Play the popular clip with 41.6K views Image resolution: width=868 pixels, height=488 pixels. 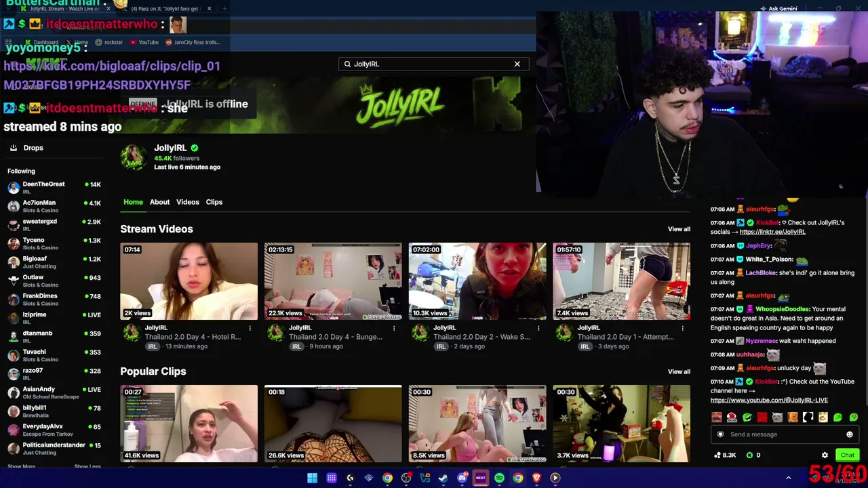(x=189, y=424)
